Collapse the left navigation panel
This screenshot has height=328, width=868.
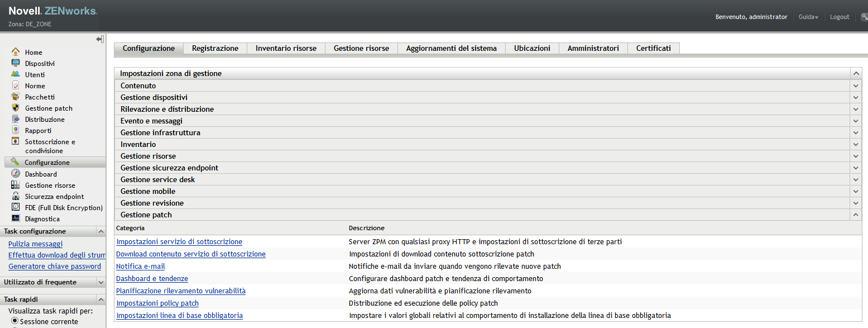pyautogui.click(x=100, y=39)
